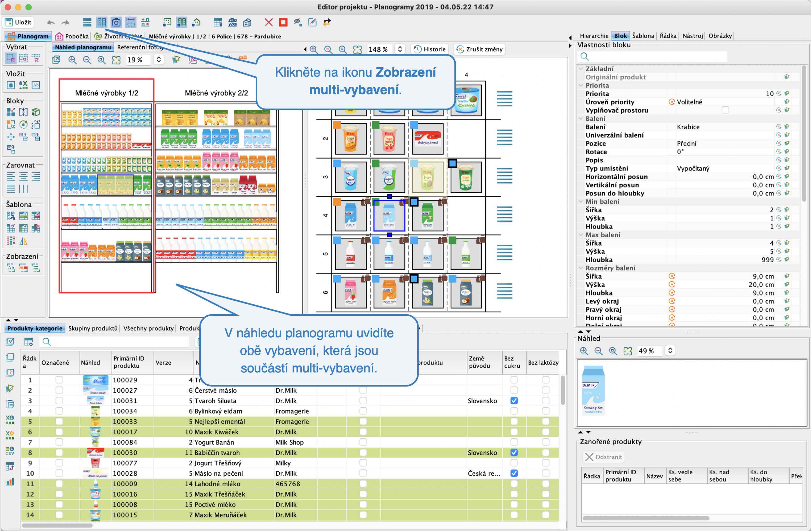
Task: Collapse the Základní properties section
Action: (x=581, y=69)
